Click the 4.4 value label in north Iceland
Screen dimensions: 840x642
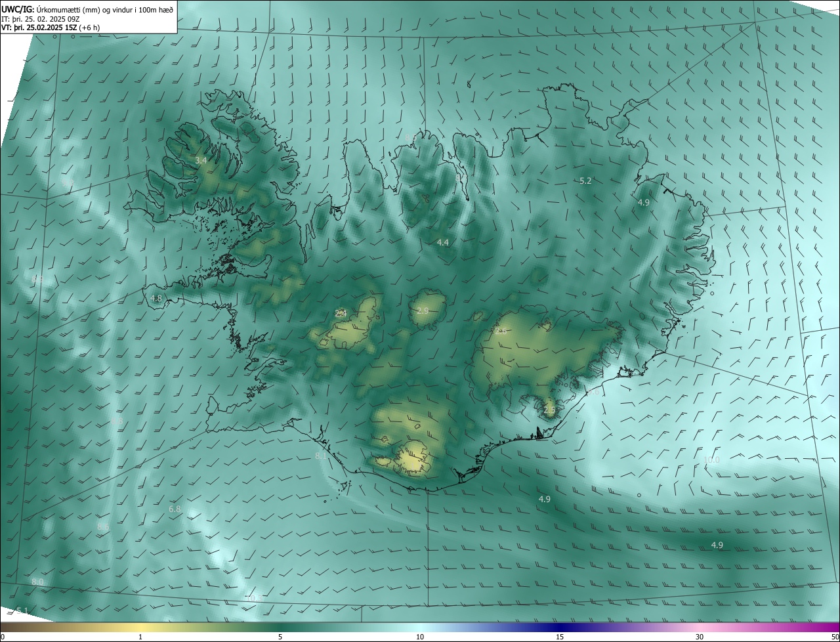click(x=443, y=243)
